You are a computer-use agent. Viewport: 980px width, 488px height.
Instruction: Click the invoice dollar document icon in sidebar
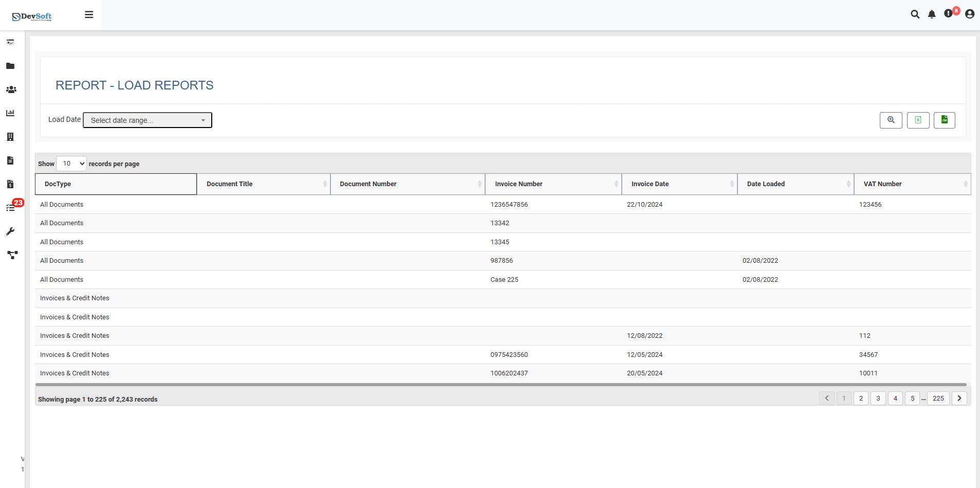pyautogui.click(x=10, y=184)
